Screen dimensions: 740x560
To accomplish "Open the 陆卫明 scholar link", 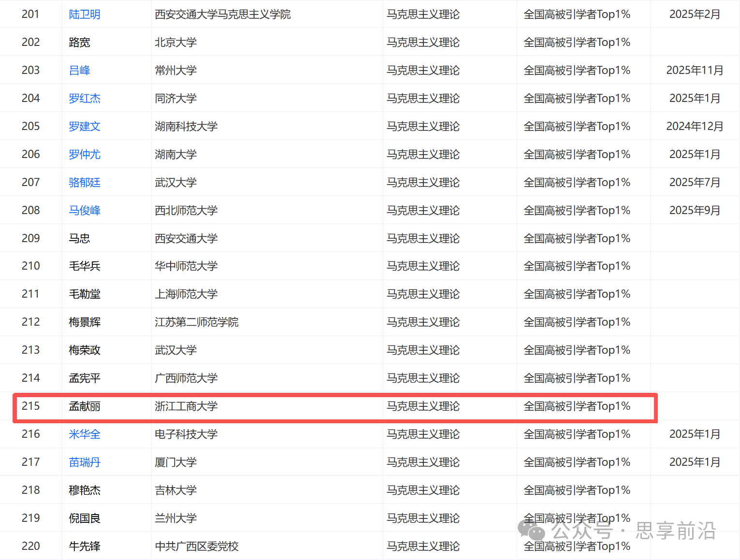I will 85,14.
